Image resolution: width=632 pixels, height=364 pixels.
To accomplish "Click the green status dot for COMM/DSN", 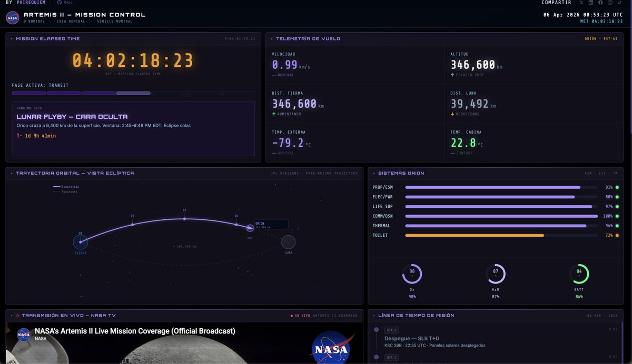I will (617, 216).
